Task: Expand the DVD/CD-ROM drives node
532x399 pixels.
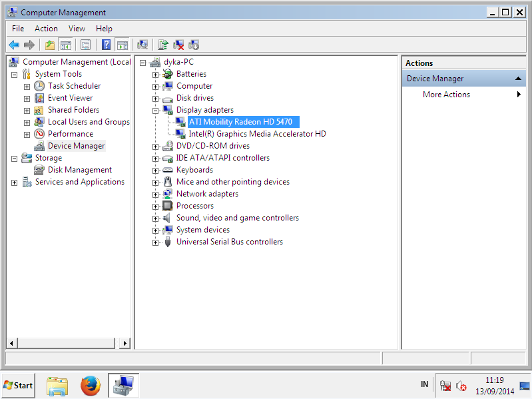Action: point(155,147)
